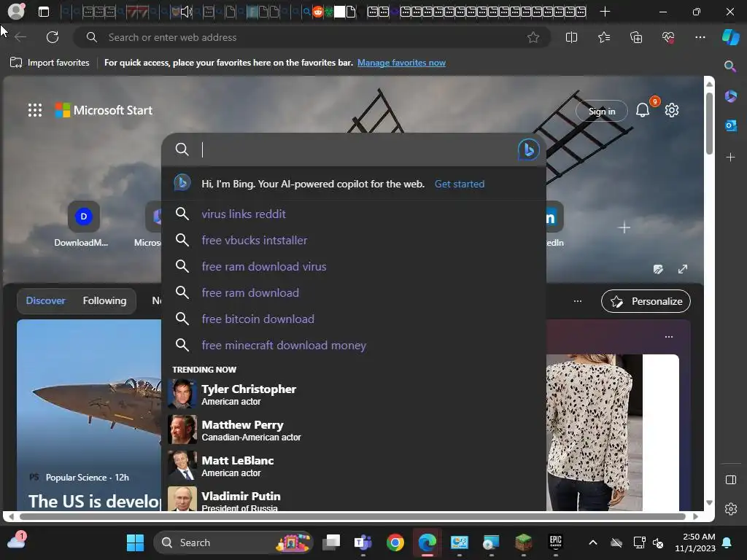Image resolution: width=747 pixels, height=560 pixels.
Task: Show hidden system tray icons
Action: [x=592, y=542]
